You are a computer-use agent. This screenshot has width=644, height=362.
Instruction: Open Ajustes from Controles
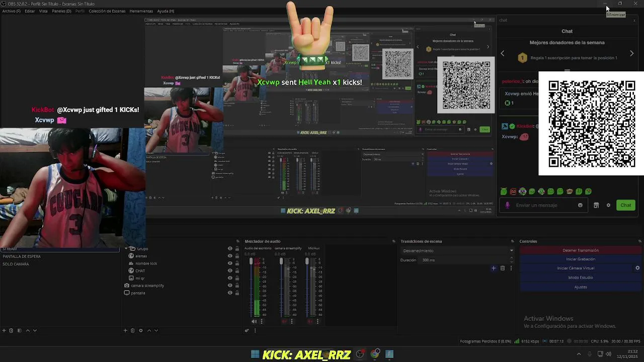coord(581,287)
